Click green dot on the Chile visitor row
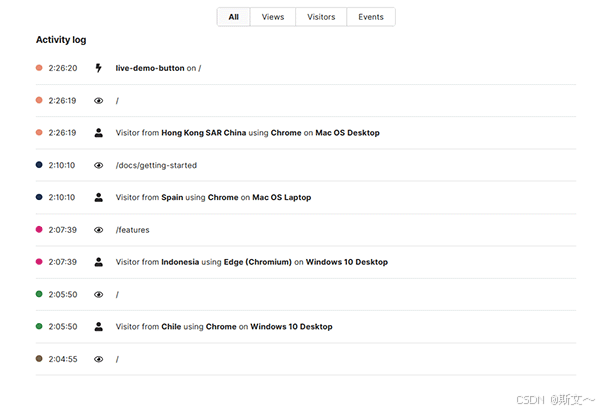 39,326
